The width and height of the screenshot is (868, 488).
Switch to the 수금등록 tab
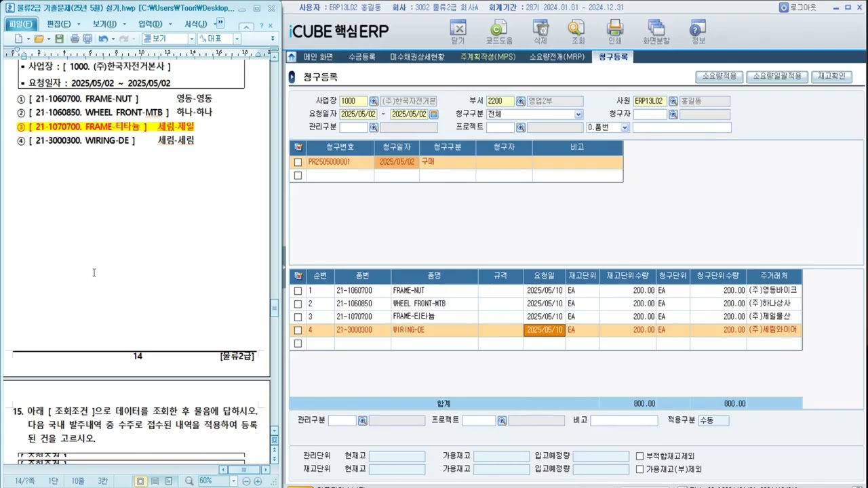(361, 57)
